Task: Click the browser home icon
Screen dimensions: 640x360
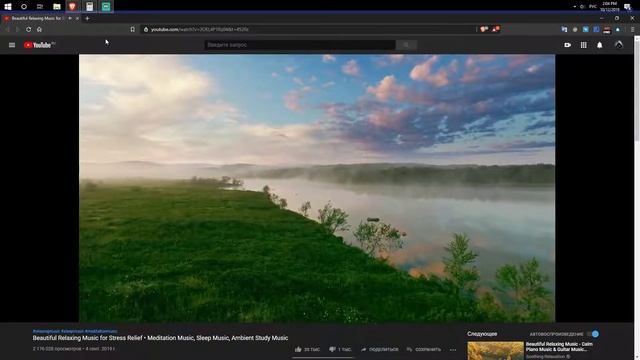Action: pos(39,29)
